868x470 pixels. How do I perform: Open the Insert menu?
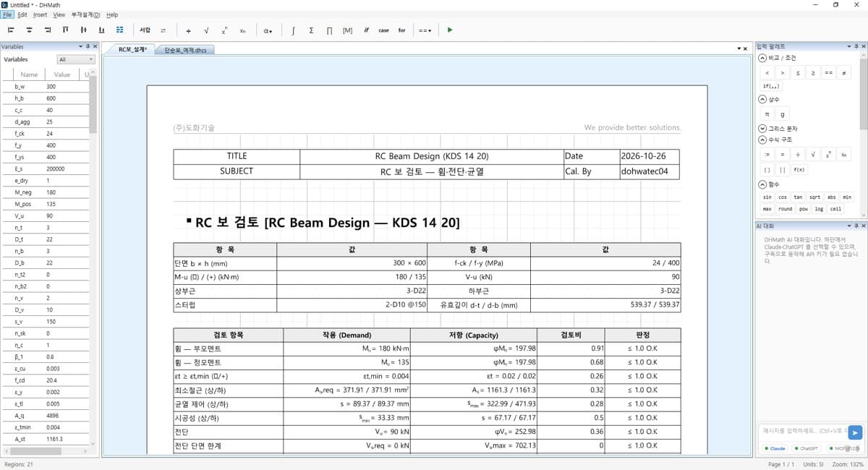(40, 14)
